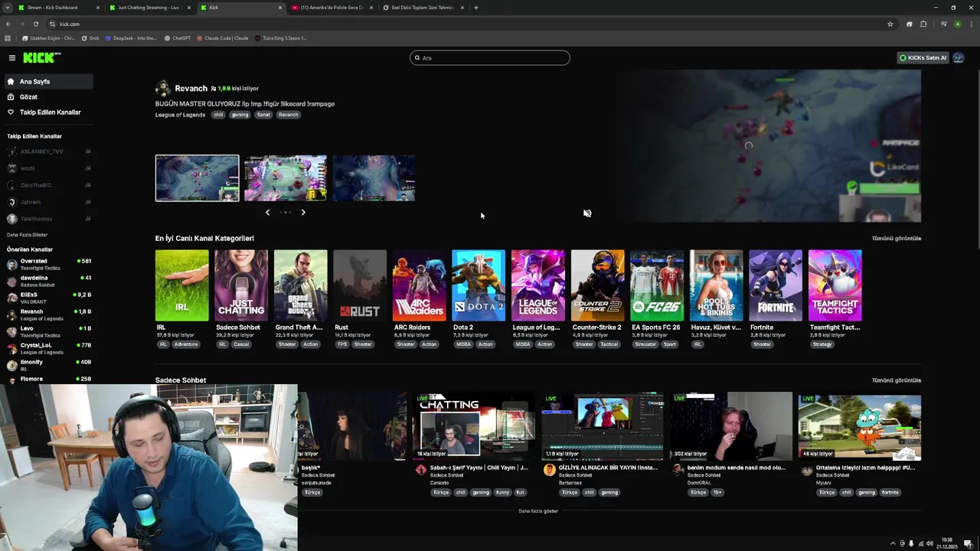
Task: Open the Fortnite category card
Action: pyautogui.click(x=776, y=285)
